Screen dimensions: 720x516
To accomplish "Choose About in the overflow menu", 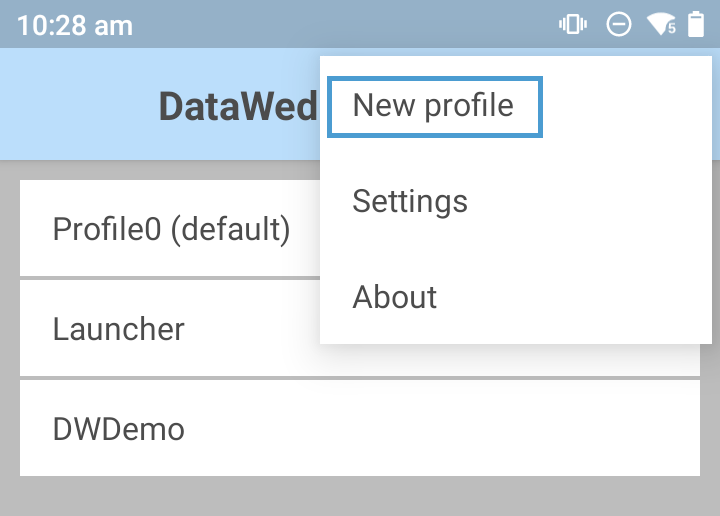I will pyautogui.click(x=516, y=297).
